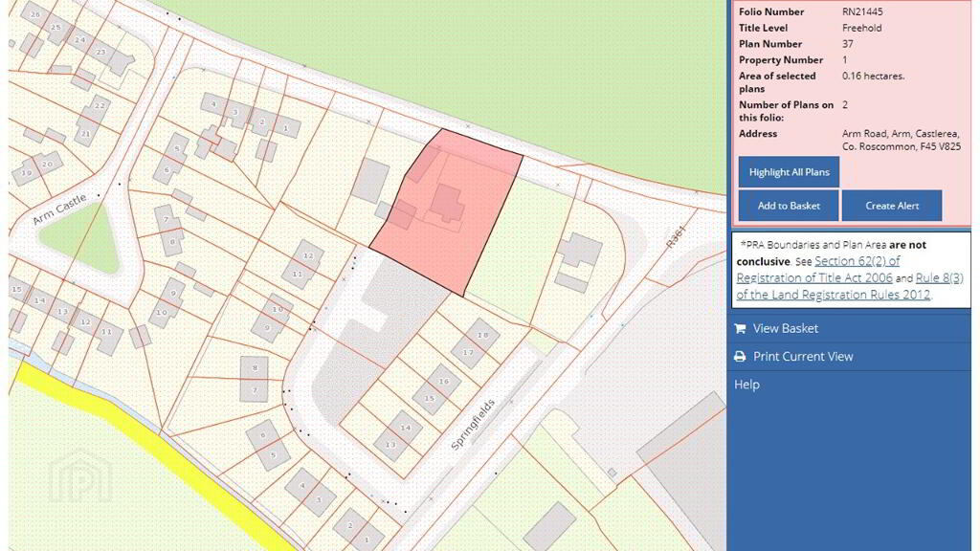Add the selected folio to basket

click(x=789, y=206)
